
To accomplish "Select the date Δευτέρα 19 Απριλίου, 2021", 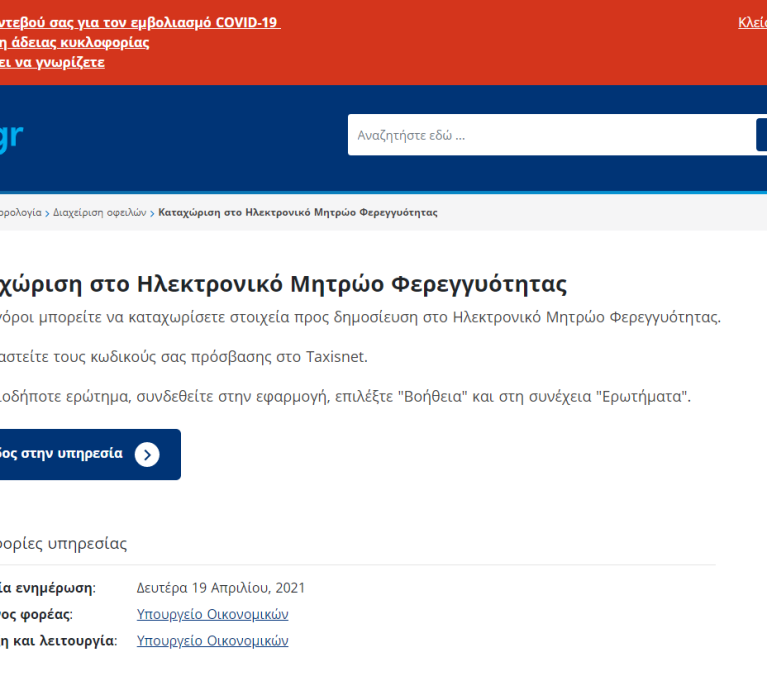I will tap(221, 588).
